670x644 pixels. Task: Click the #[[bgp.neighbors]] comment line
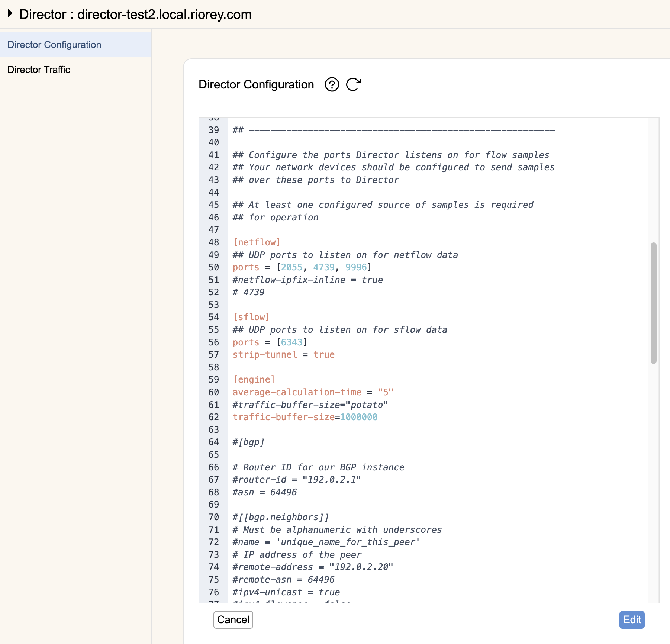pyautogui.click(x=281, y=517)
